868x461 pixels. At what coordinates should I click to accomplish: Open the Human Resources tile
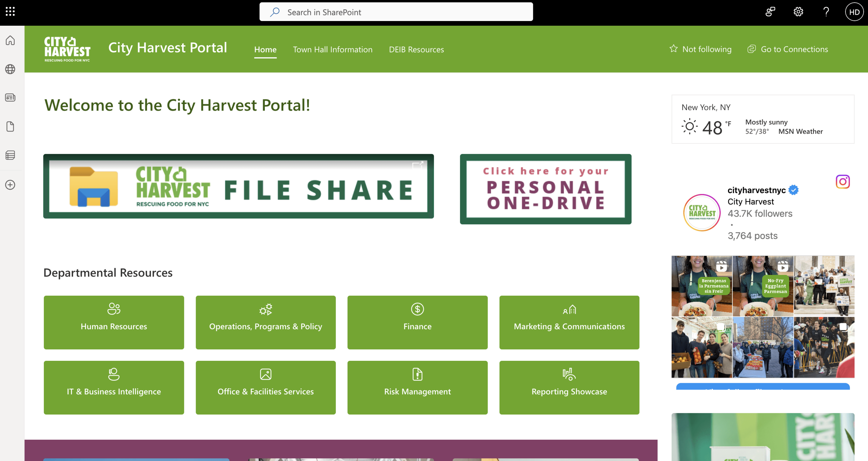pos(113,322)
